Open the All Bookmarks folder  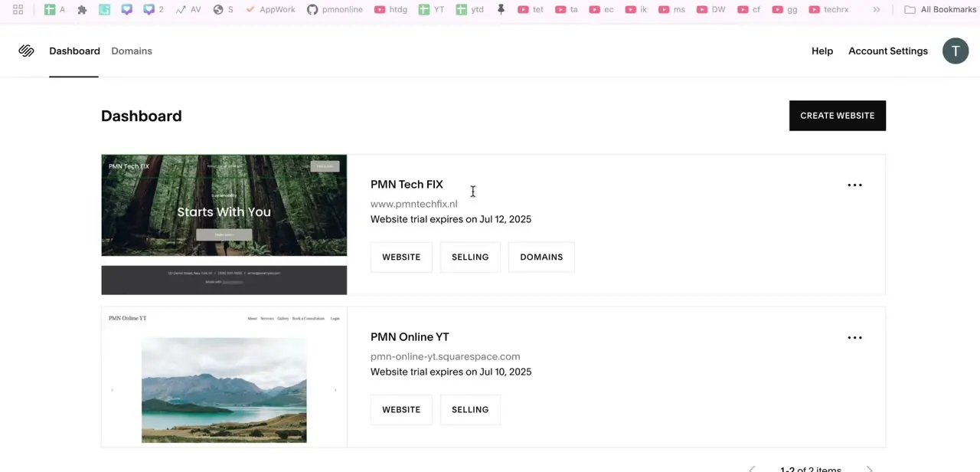(940, 9)
